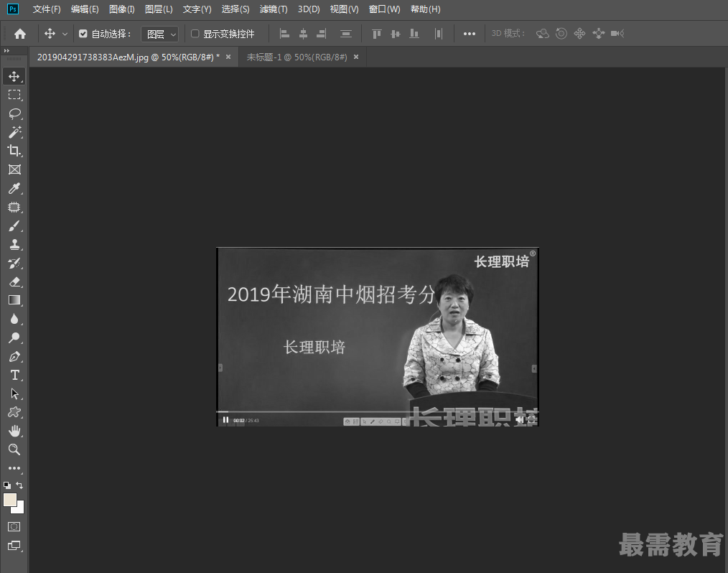Click the background color swatch
Viewport: 728px width, 573px height.
(20, 509)
